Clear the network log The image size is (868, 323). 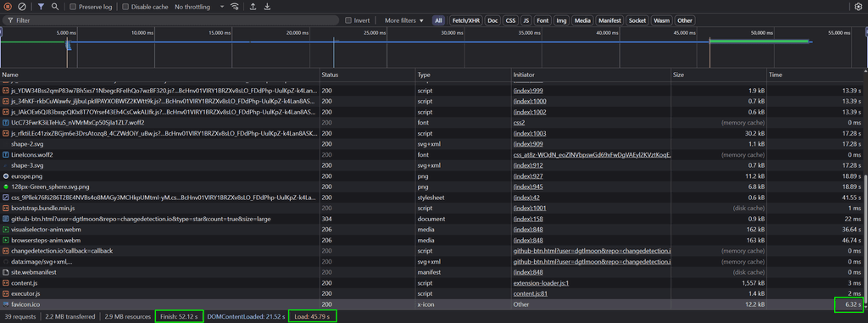coord(22,7)
